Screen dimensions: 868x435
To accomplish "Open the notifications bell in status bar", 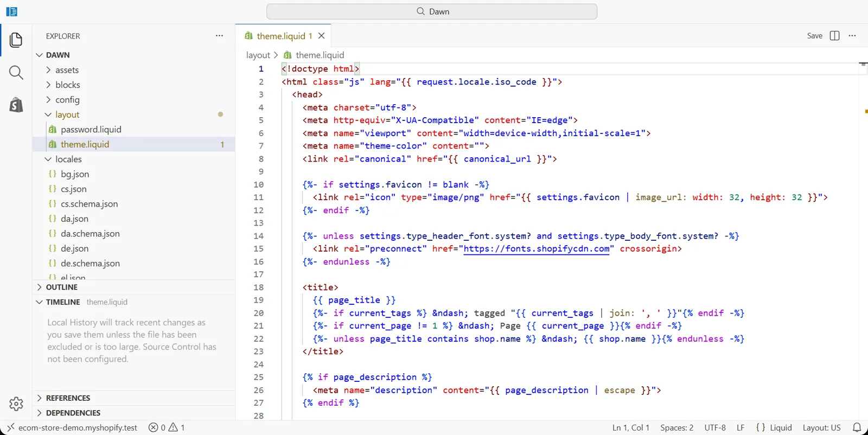I will tap(857, 427).
